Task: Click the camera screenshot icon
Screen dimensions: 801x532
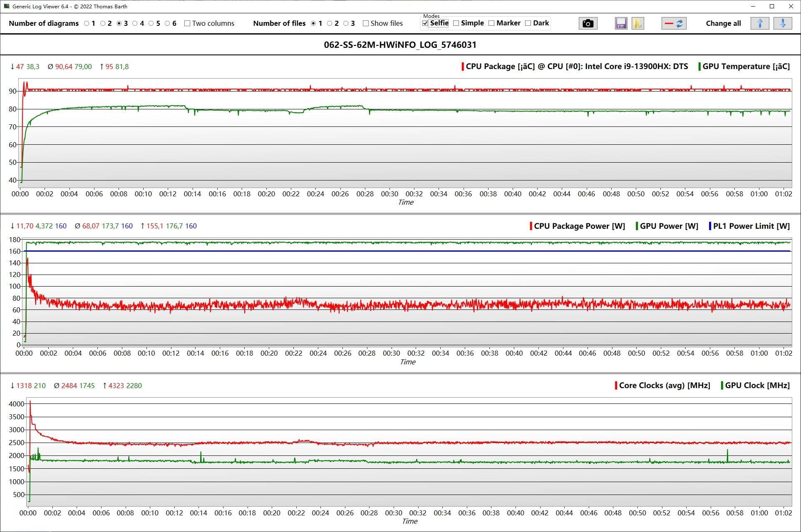Action: 588,24
